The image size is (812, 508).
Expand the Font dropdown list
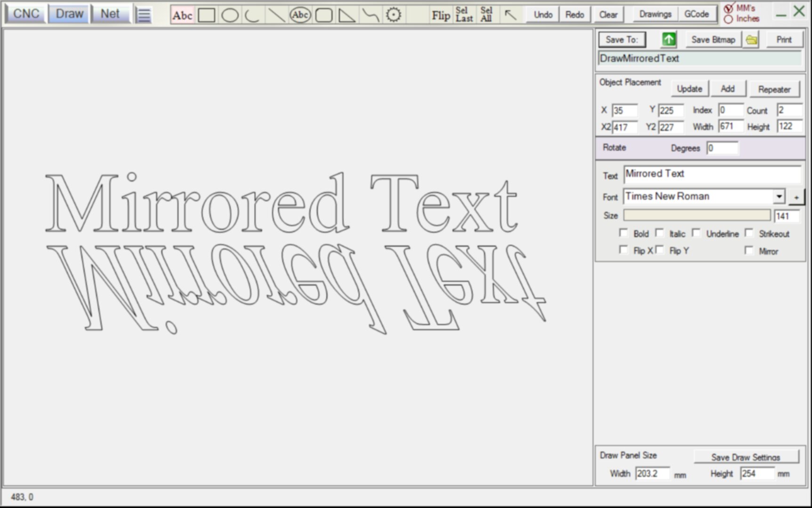pyautogui.click(x=779, y=196)
